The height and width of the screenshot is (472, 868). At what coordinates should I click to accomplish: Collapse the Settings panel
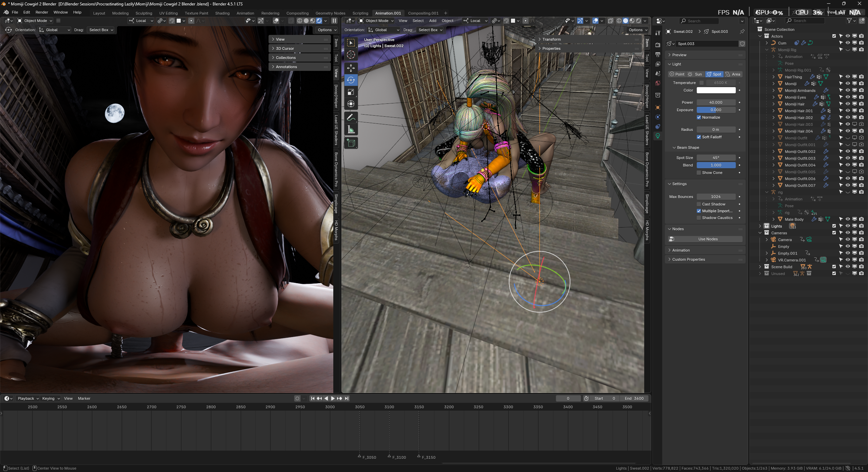[705, 184]
